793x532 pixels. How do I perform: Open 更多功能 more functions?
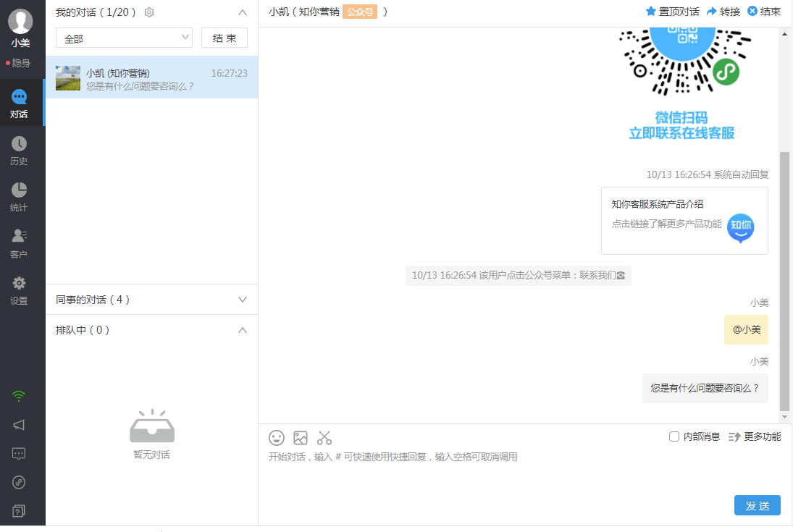tap(755, 436)
